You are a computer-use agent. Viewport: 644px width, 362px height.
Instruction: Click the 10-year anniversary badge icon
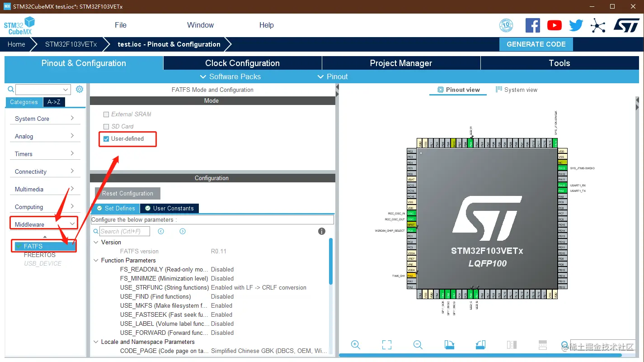click(x=506, y=25)
